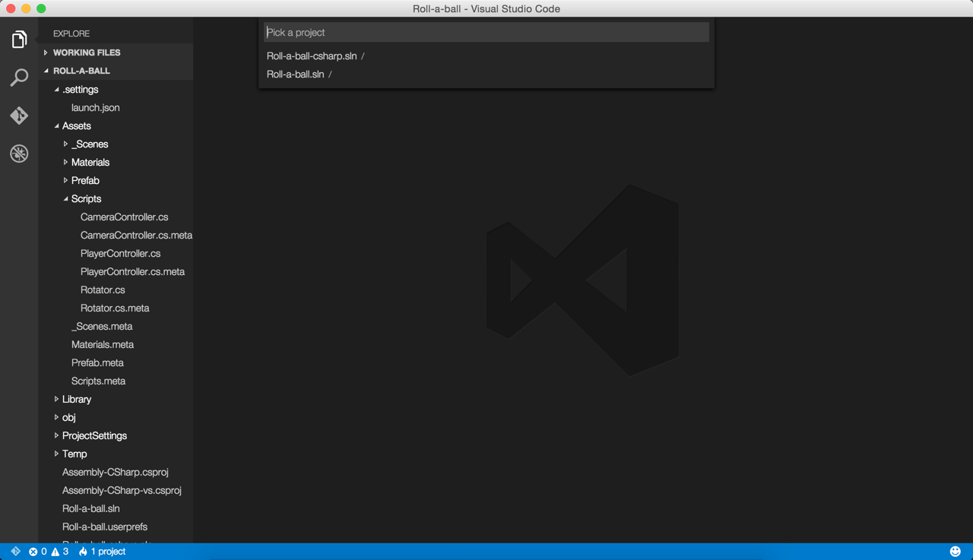
Task: Open launch.json file
Action: [x=116, y=108]
